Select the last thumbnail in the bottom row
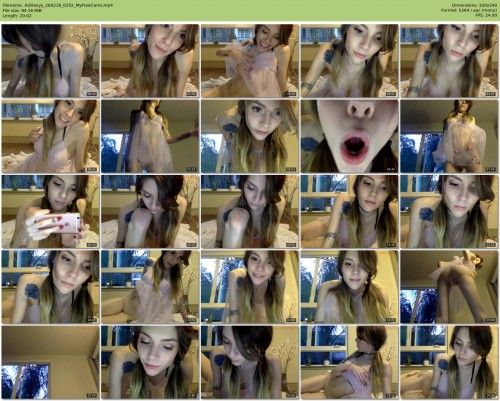The height and width of the screenshot is (401, 500). click(x=449, y=362)
